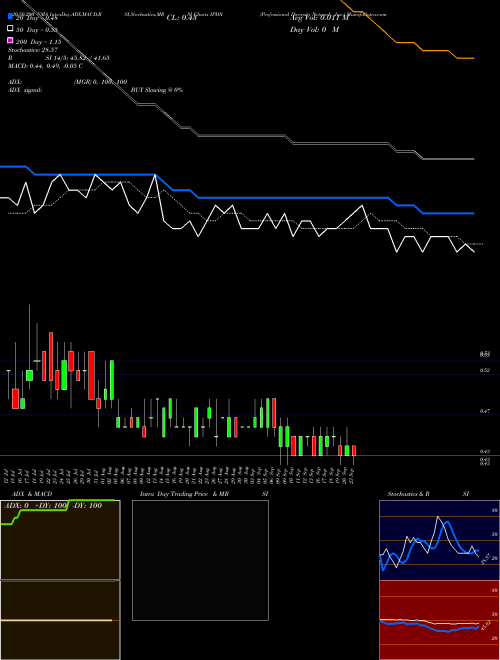The image size is (500, 660).
Task: Click the 'Avg Vol: 0.011 M' label
Action: [x=319, y=18]
